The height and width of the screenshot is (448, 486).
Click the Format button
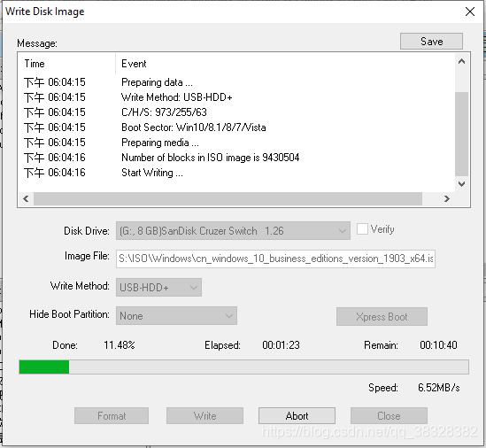click(112, 416)
